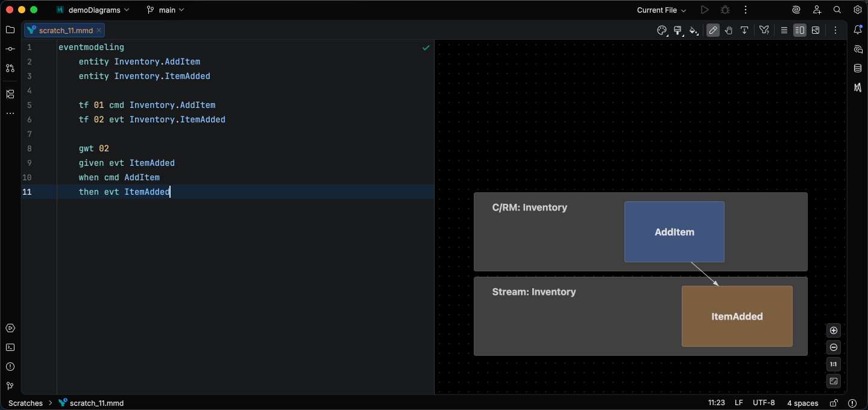
Task: Change LF line separator
Action: click(739, 403)
